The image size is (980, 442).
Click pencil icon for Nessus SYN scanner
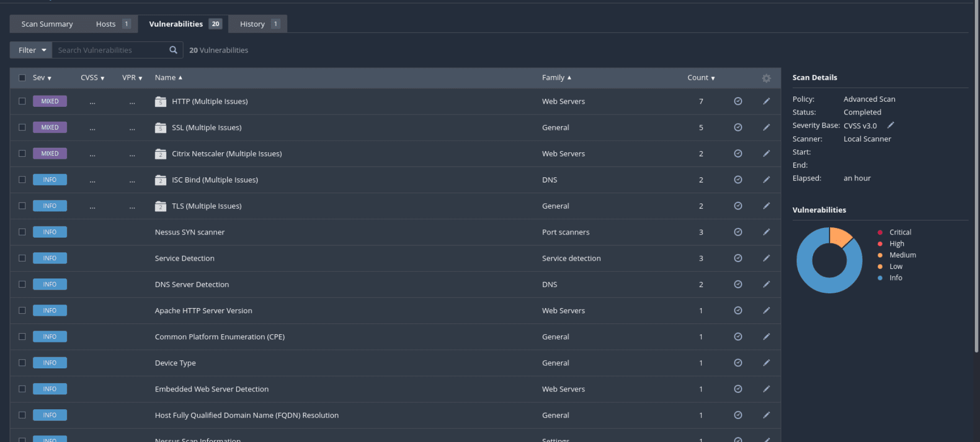click(766, 232)
